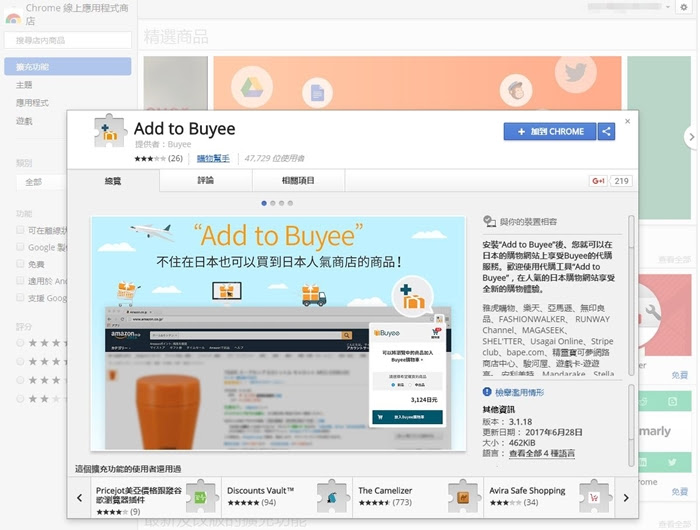700x530 pixels.
Task: Open Discounts Vault related extension
Action: tap(287, 497)
